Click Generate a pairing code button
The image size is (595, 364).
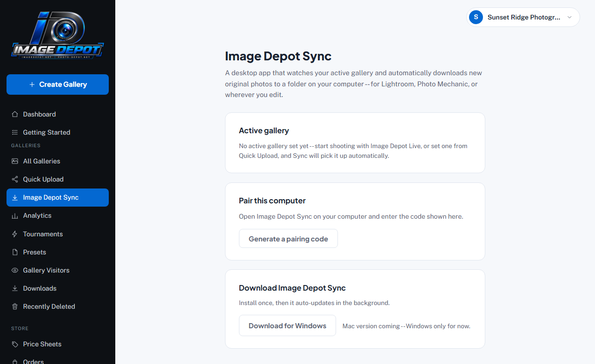coord(288,239)
